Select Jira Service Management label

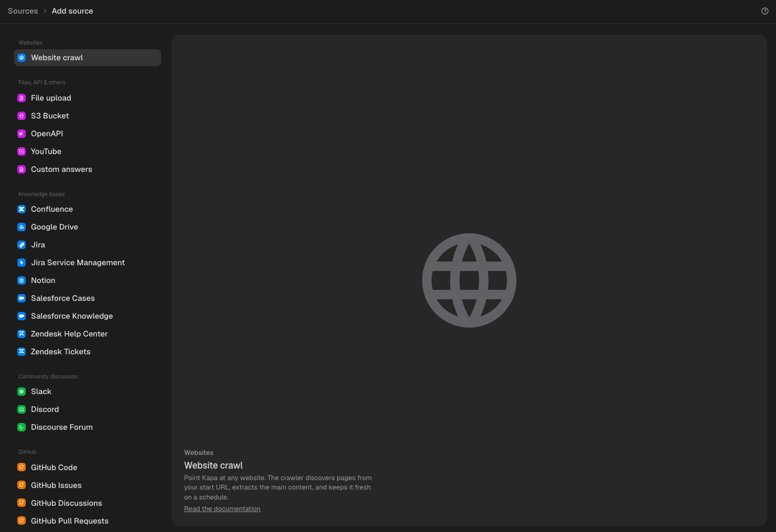[x=78, y=263]
